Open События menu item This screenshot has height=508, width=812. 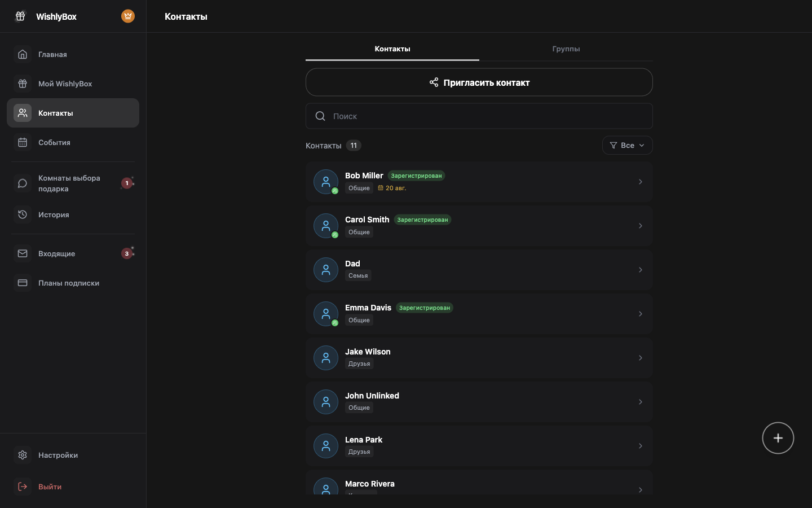click(73, 142)
